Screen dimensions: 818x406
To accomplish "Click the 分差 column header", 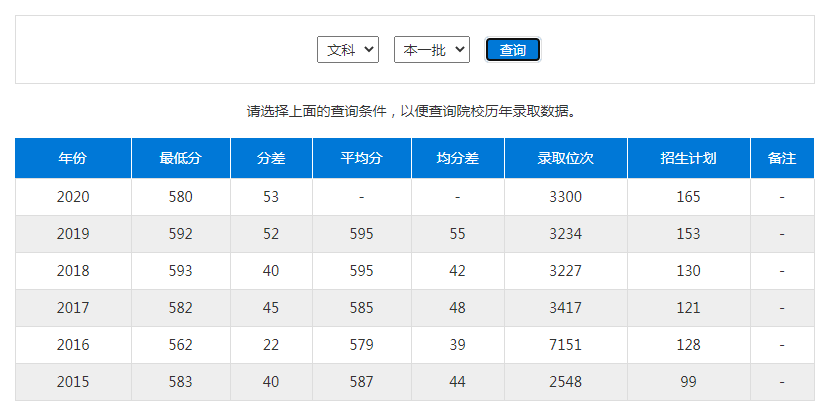I will (271, 158).
